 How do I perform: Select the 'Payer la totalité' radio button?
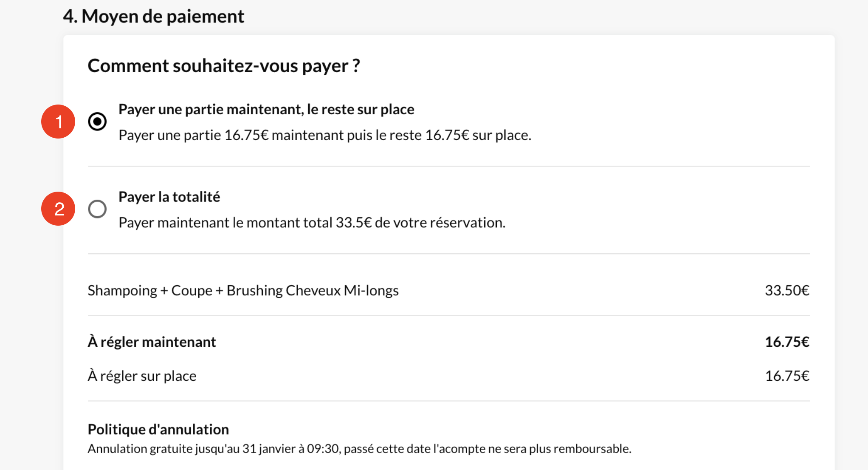[x=97, y=209]
